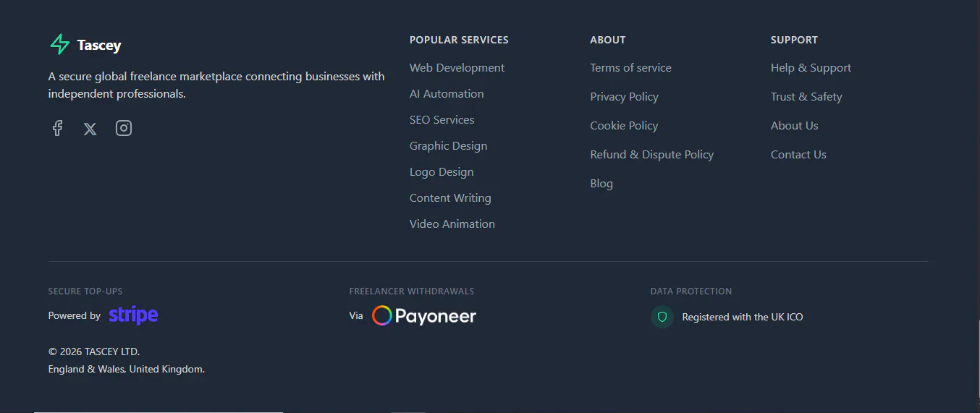Click the Payoneer logo
The width and height of the screenshot is (980, 413).
coord(424,316)
